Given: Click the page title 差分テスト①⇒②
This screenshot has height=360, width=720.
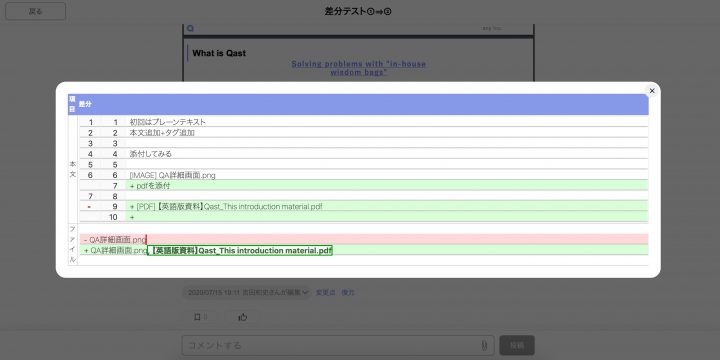Looking at the screenshot, I should click(x=358, y=11).
